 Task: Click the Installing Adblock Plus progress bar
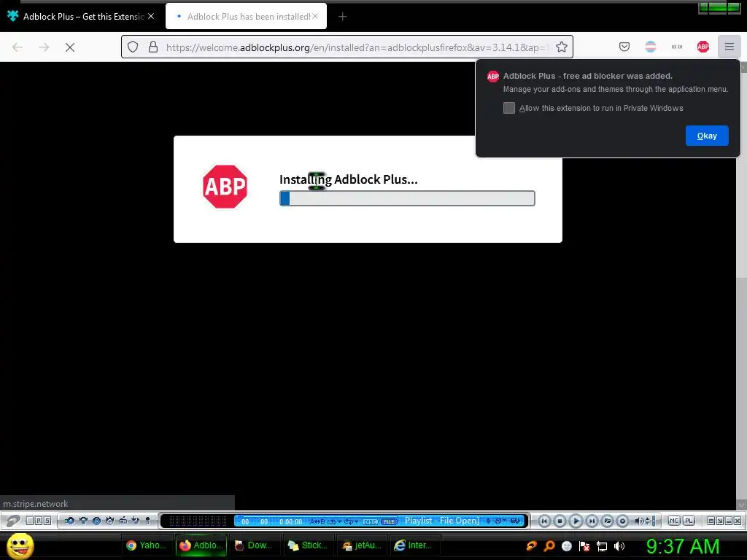point(407,198)
